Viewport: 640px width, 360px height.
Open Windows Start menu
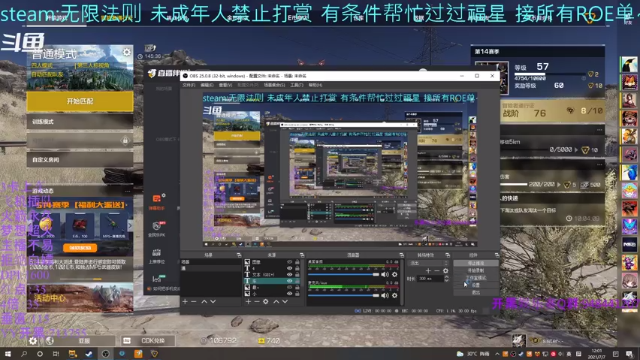(8, 354)
